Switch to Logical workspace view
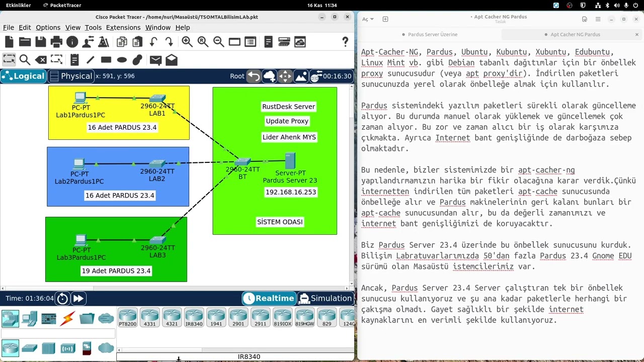 click(23, 76)
